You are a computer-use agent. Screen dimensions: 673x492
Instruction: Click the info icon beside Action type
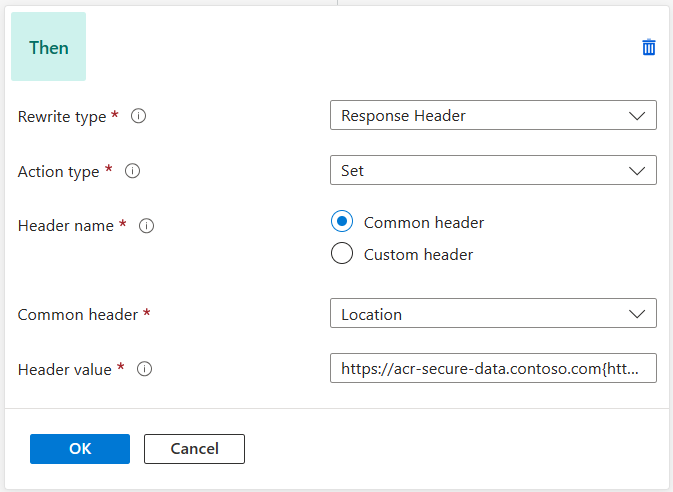coord(132,171)
